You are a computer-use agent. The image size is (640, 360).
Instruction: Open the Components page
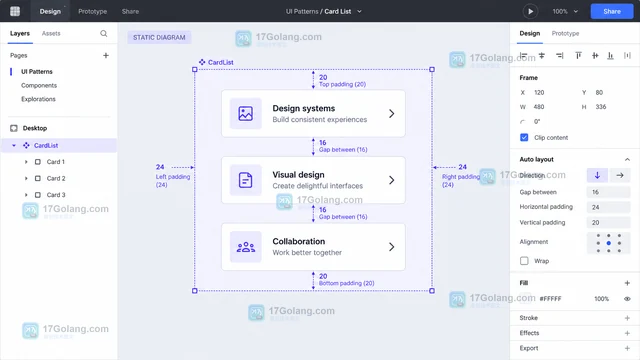point(39,85)
